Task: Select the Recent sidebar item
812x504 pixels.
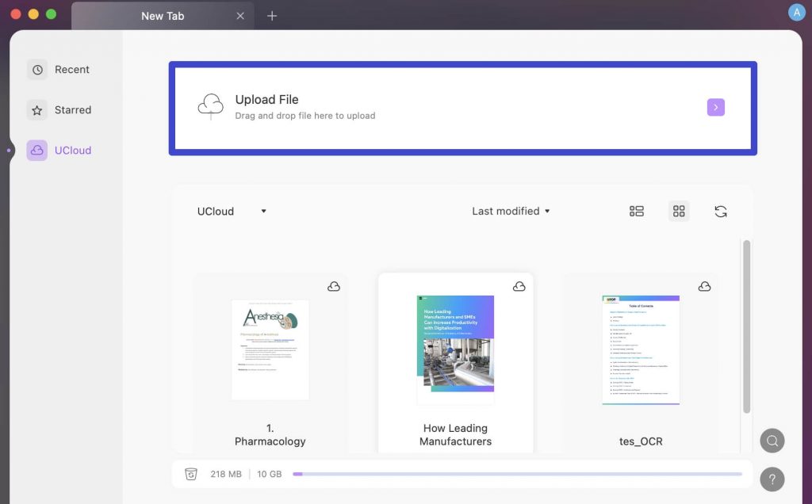Action: point(70,69)
